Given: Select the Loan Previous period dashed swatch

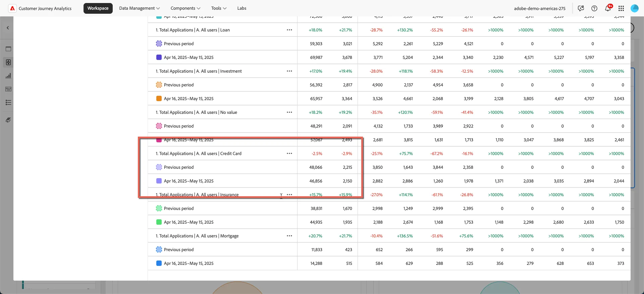Looking at the screenshot, I should pyautogui.click(x=159, y=44).
